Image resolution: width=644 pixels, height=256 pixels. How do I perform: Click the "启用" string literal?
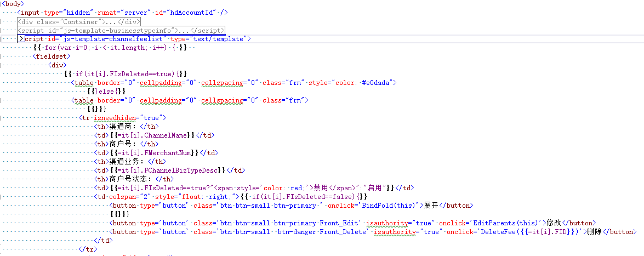[x=375, y=188]
